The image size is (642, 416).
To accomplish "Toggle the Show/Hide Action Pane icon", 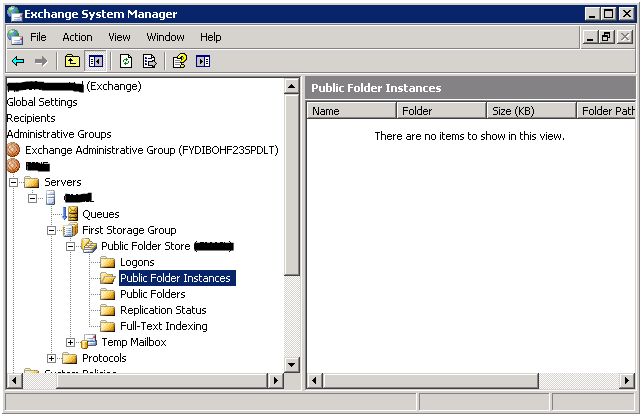I will 203,61.
